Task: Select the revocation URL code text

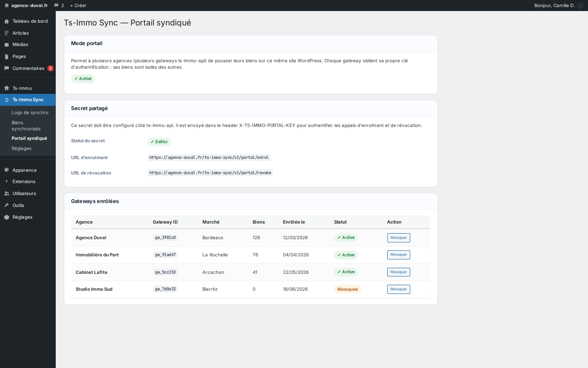Action: 210,173
